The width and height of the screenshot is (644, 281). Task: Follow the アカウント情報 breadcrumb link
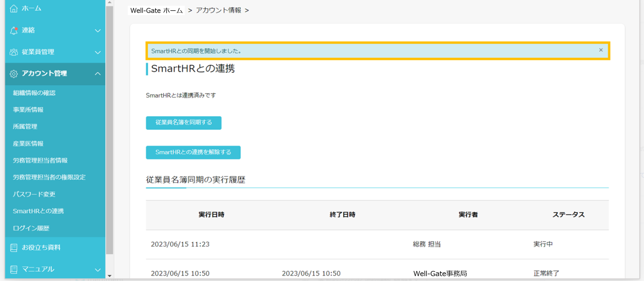click(219, 10)
